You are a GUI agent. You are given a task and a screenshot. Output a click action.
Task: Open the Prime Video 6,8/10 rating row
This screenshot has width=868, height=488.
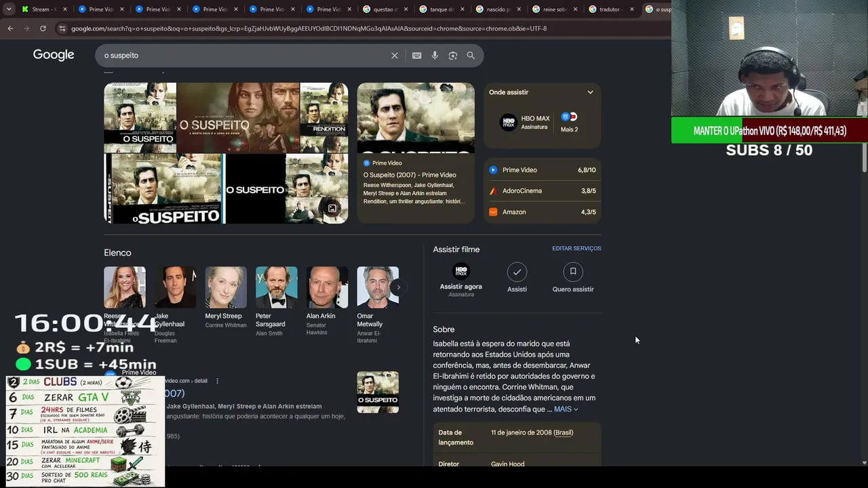pos(542,170)
